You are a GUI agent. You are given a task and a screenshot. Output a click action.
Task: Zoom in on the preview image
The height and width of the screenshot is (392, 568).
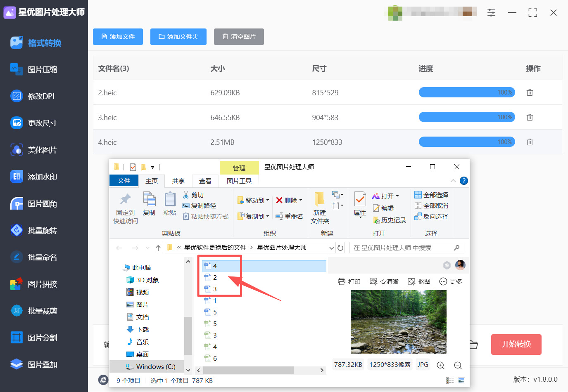coord(441,365)
